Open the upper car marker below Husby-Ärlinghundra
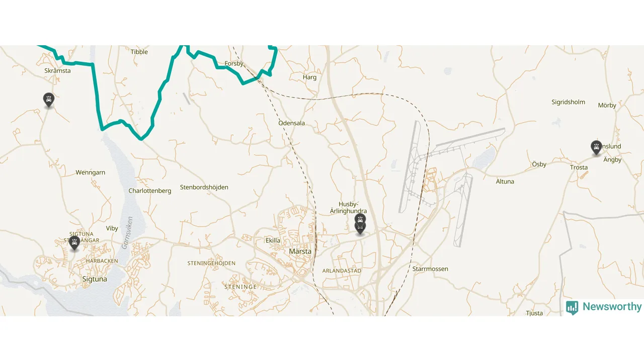The image size is (644, 362). tap(360, 219)
